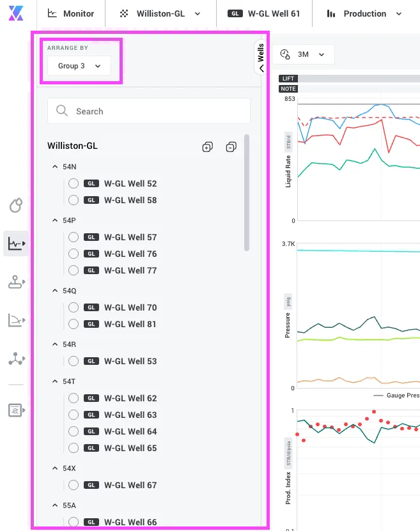Open W-GL Well 66 from the list
The image size is (420, 531).
coord(130,522)
